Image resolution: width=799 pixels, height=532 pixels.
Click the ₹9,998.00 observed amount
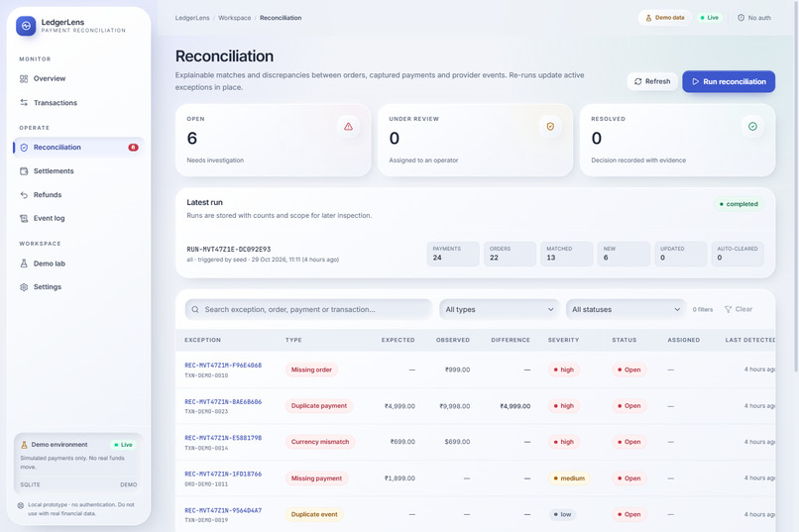(455, 406)
